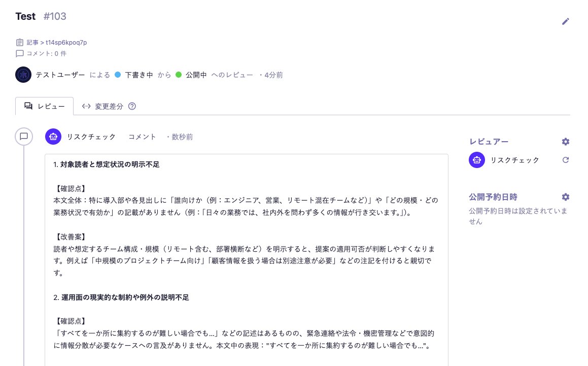Click the comment bubble icon on the review timeline
The height and width of the screenshot is (366, 588).
click(x=24, y=137)
